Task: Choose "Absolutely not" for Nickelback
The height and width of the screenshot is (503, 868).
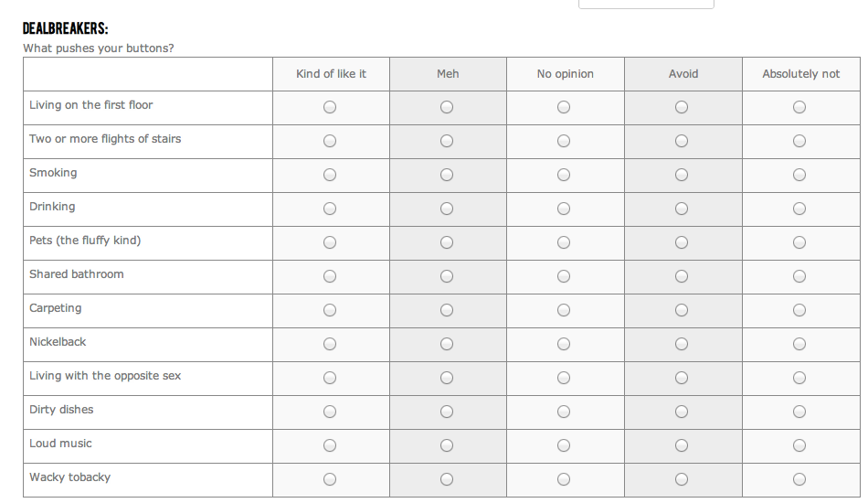Action: (799, 344)
